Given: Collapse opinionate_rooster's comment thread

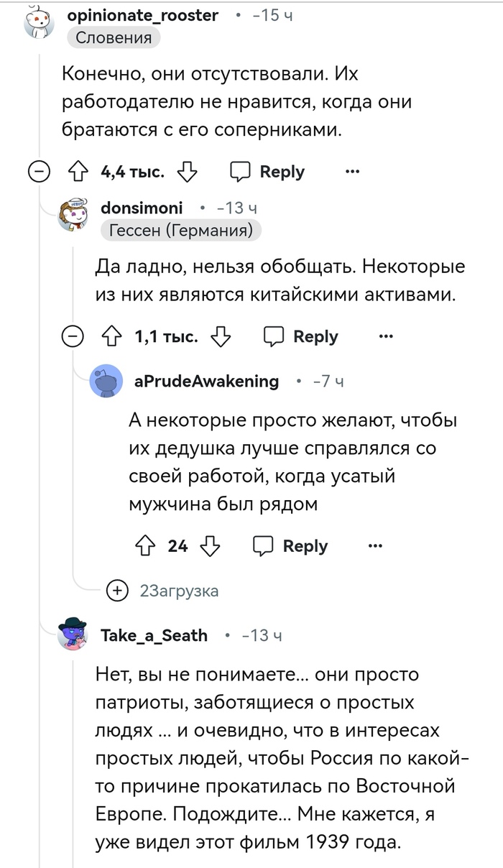Looking at the screenshot, I should coord(39,172).
